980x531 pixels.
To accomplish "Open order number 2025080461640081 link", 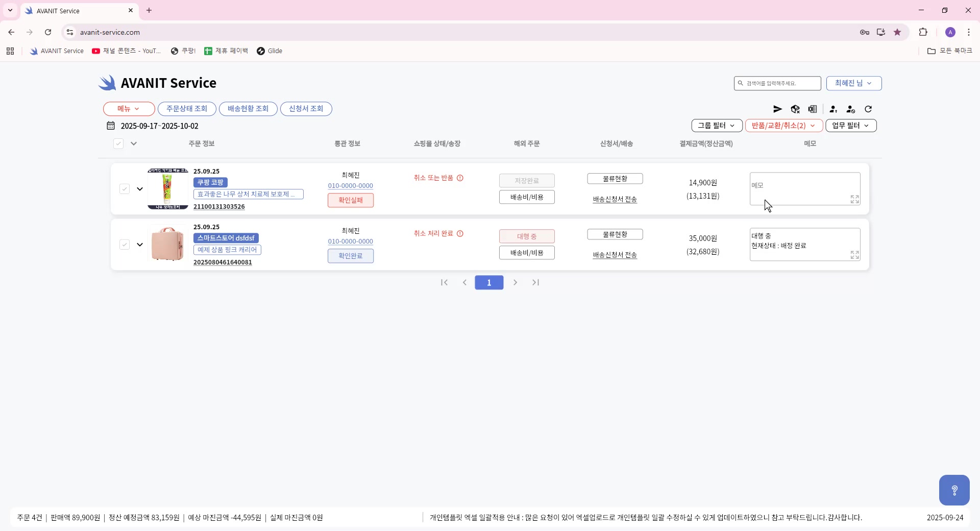I will (223, 262).
